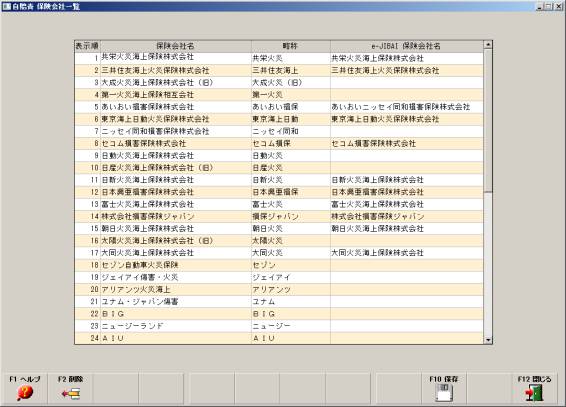
Task: Click the scrollbar down arrow
Action: coord(488,340)
